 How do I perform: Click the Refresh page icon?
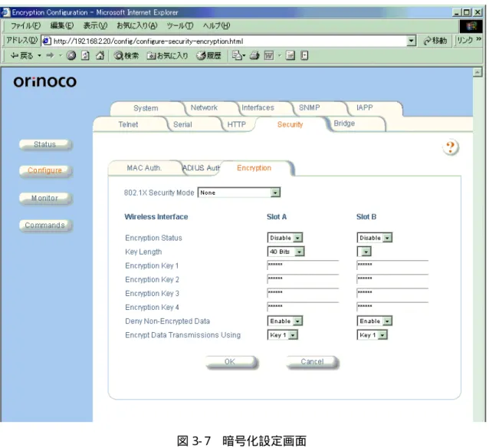point(85,55)
